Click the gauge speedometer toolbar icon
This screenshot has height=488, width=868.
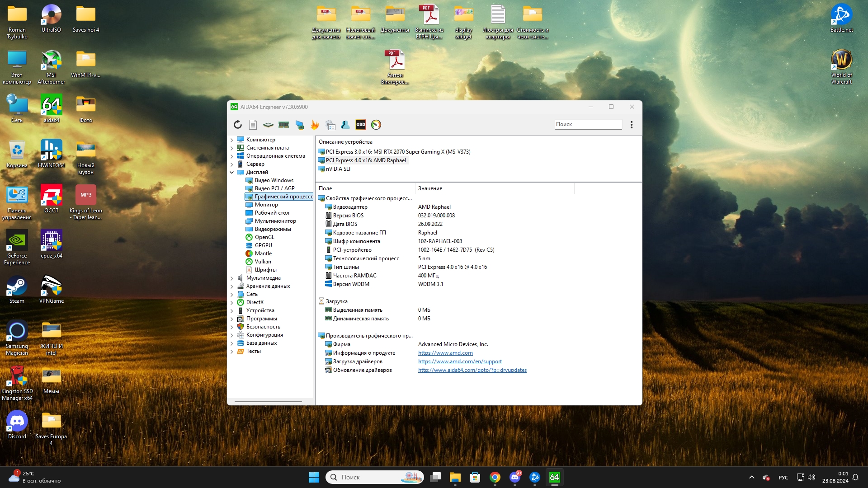click(x=376, y=125)
